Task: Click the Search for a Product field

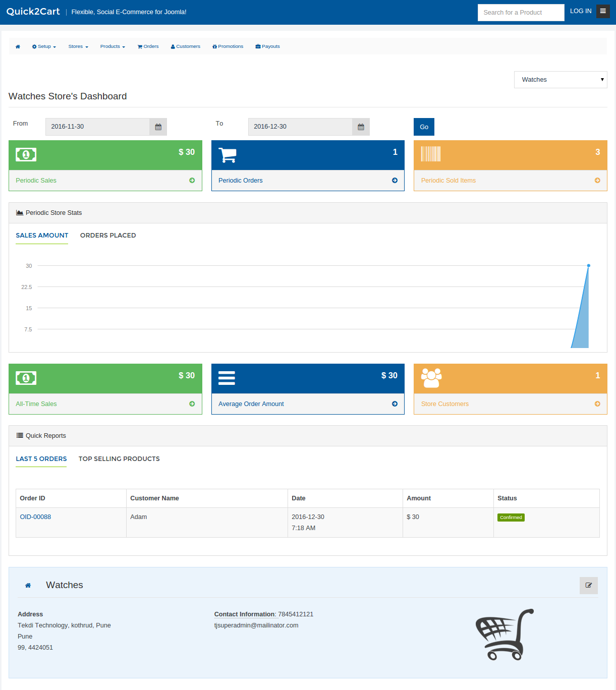Action: (x=521, y=13)
